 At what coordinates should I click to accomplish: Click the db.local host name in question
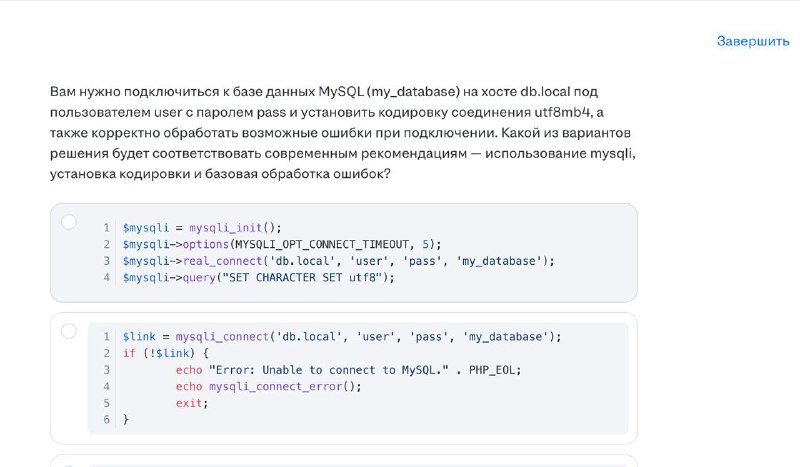pos(545,92)
